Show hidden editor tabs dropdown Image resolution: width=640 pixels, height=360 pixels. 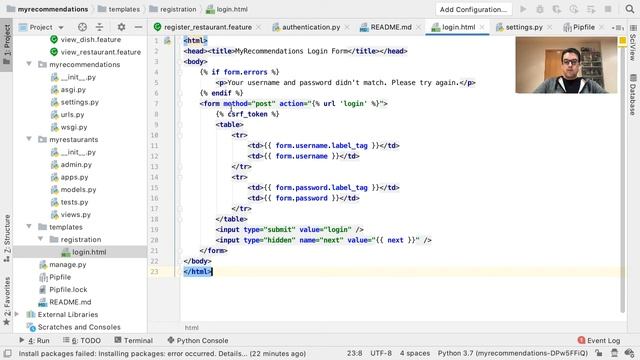617,27
